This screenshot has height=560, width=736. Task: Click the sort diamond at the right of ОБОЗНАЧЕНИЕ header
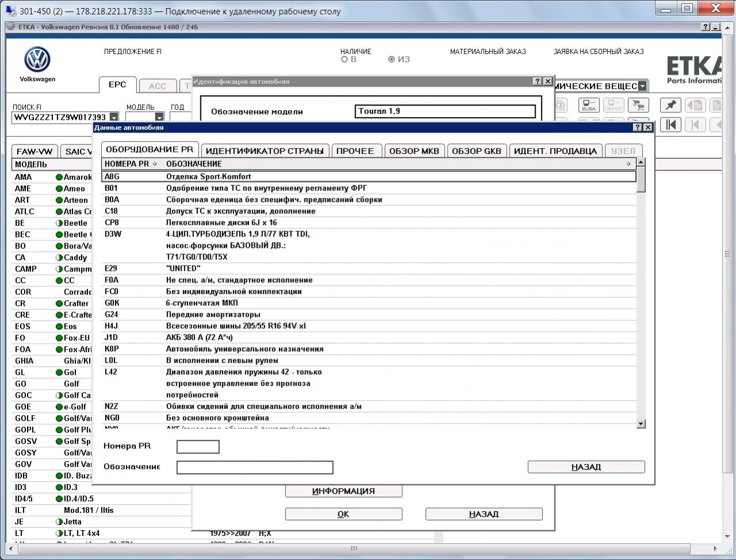pos(628,164)
